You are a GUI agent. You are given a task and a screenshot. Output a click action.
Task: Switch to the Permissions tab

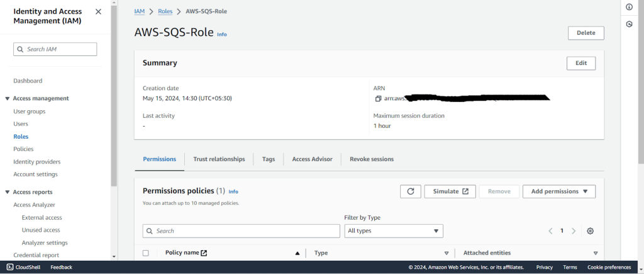159,159
